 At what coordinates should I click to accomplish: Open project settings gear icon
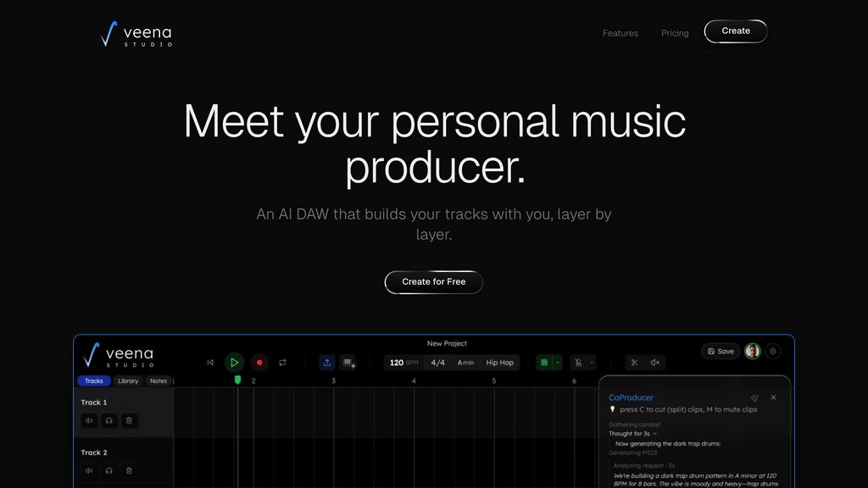click(x=773, y=352)
